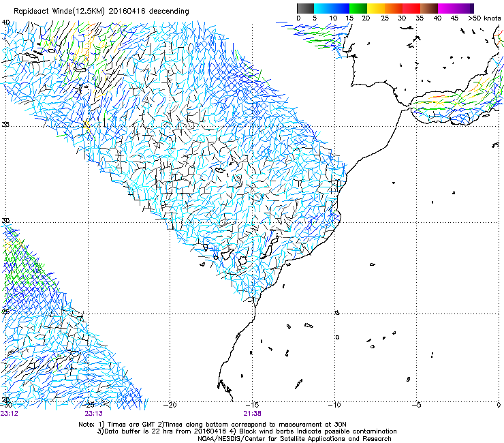Click the red 30-35 knots legend color segment

pos(411,8)
